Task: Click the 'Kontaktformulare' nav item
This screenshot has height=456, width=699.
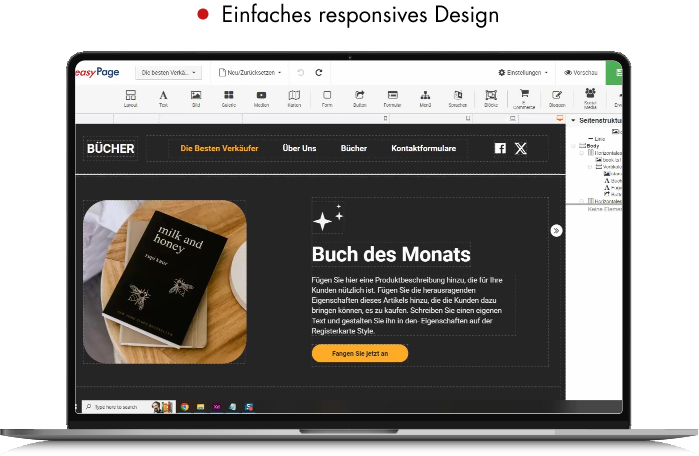Action: tap(424, 148)
